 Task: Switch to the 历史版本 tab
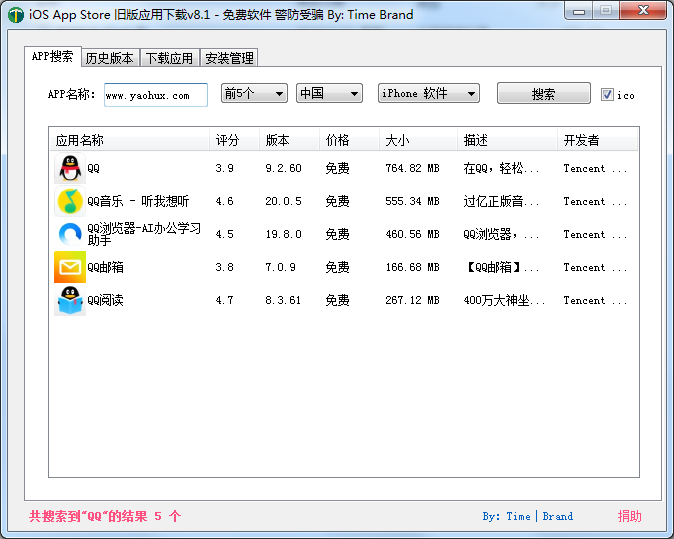click(x=109, y=58)
